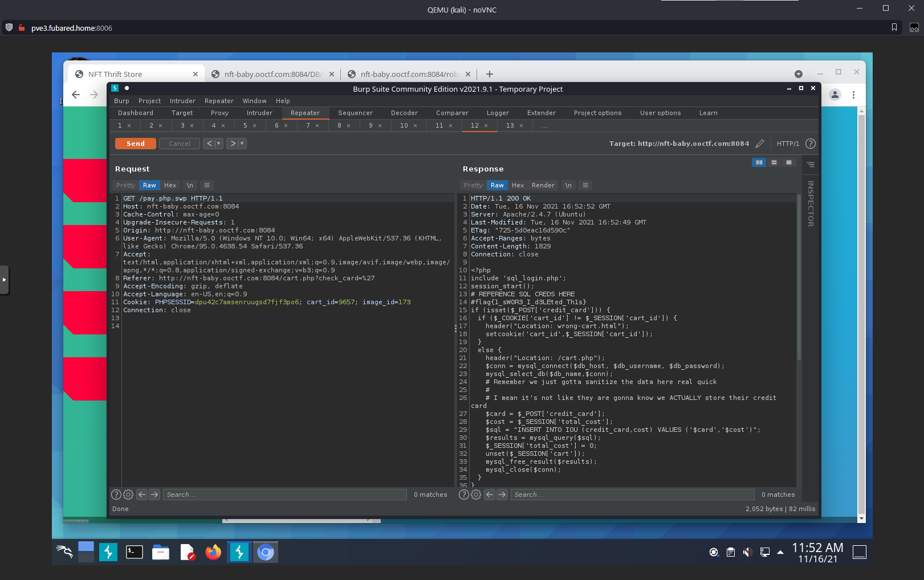Screen dimensions: 924x580
Task: Select Pretty view in Response pane
Action: [x=473, y=185]
